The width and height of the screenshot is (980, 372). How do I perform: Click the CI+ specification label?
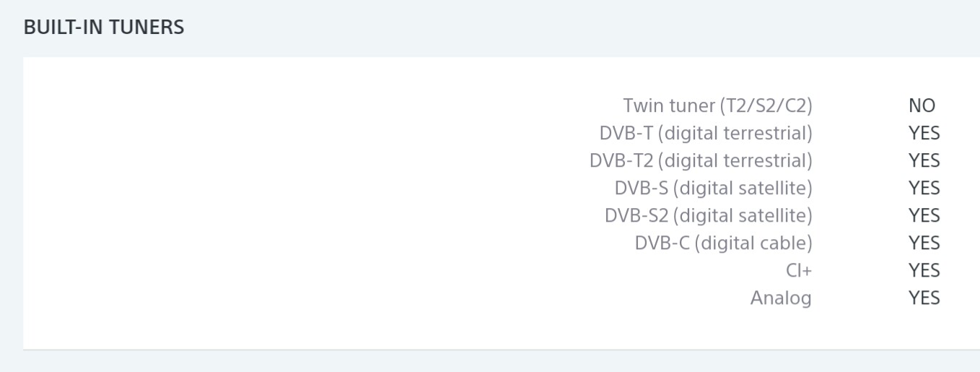(798, 270)
